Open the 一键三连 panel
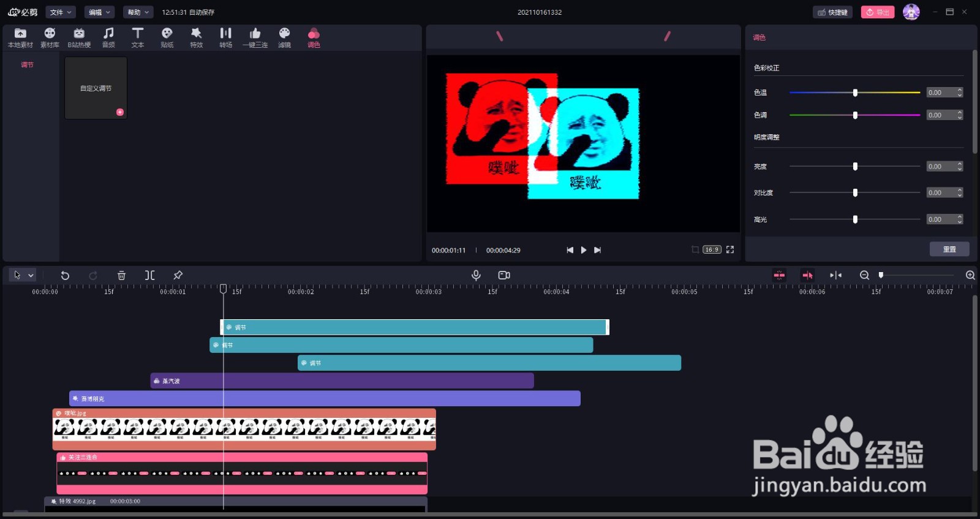 [x=255, y=38]
